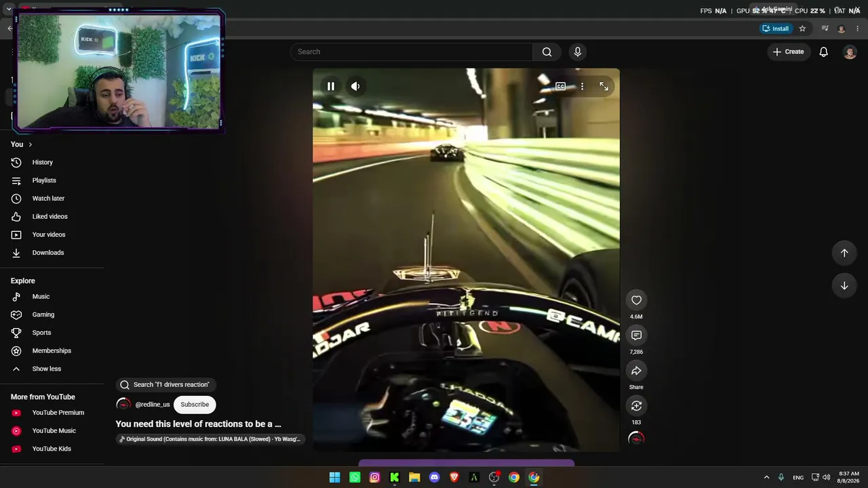Screen dimensions: 868x488
Task: Expand the You section
Action: tap(22, 144)
